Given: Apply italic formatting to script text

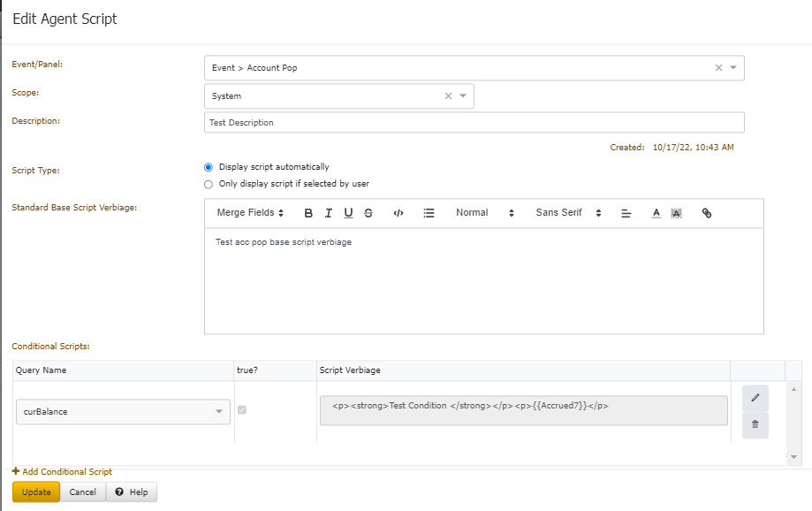Looking at the screenshot, I should point(329,213).
